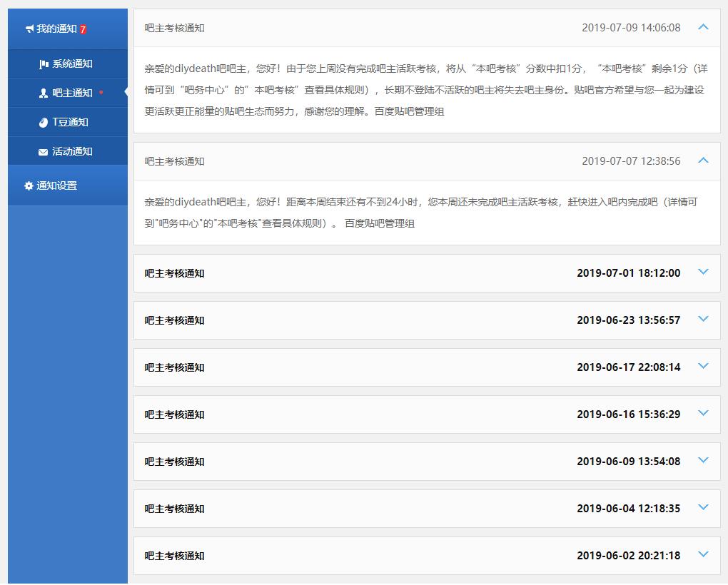
Task: Click the timestamp 2019-06-09 13:54:08
Action: pos(629,461)
